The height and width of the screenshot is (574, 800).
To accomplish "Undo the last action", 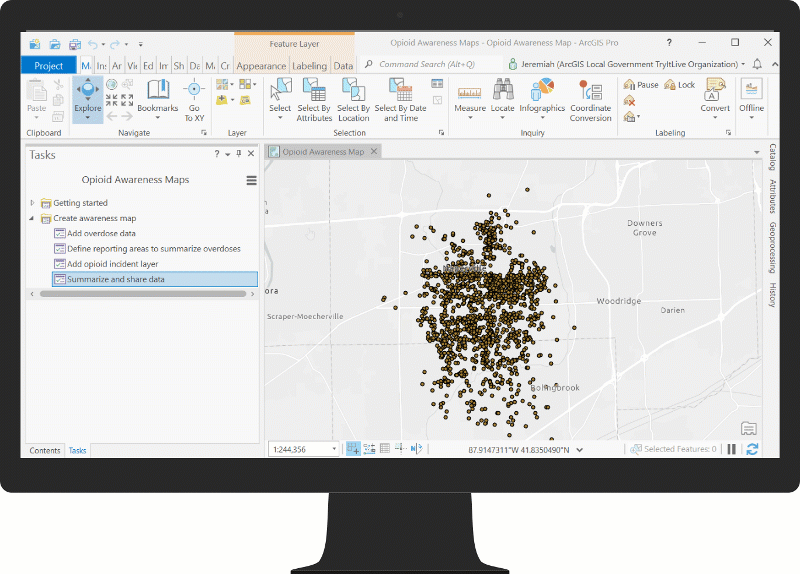I will pyautogui.click(x=93, y=44).
